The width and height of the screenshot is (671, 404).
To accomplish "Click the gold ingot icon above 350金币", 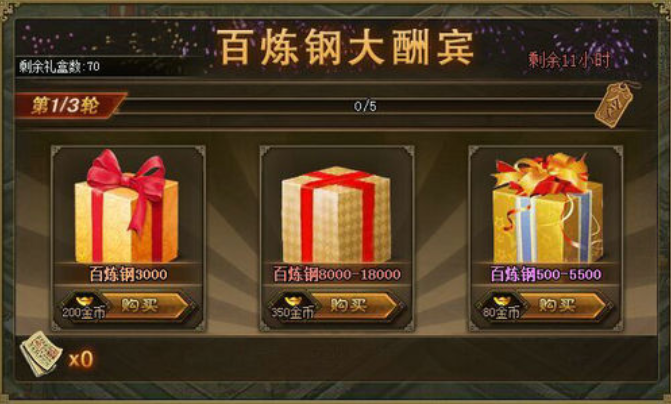I will (x=293, y=301).
